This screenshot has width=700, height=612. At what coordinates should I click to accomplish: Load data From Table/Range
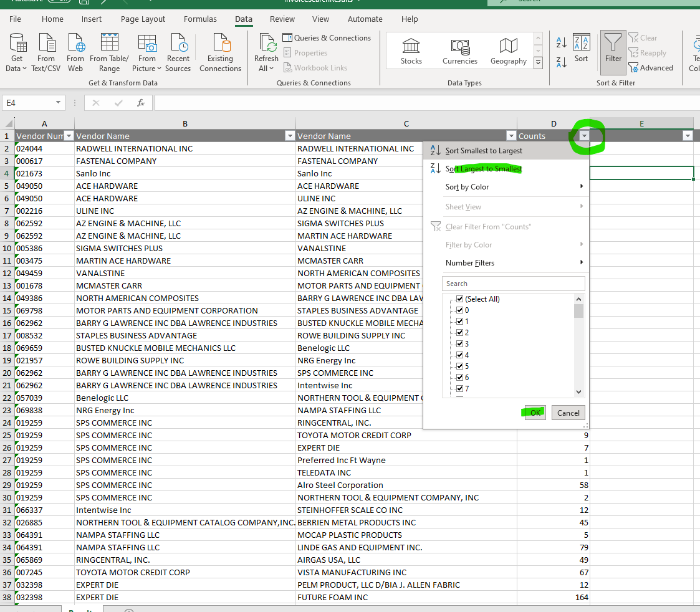click(109, 53)
